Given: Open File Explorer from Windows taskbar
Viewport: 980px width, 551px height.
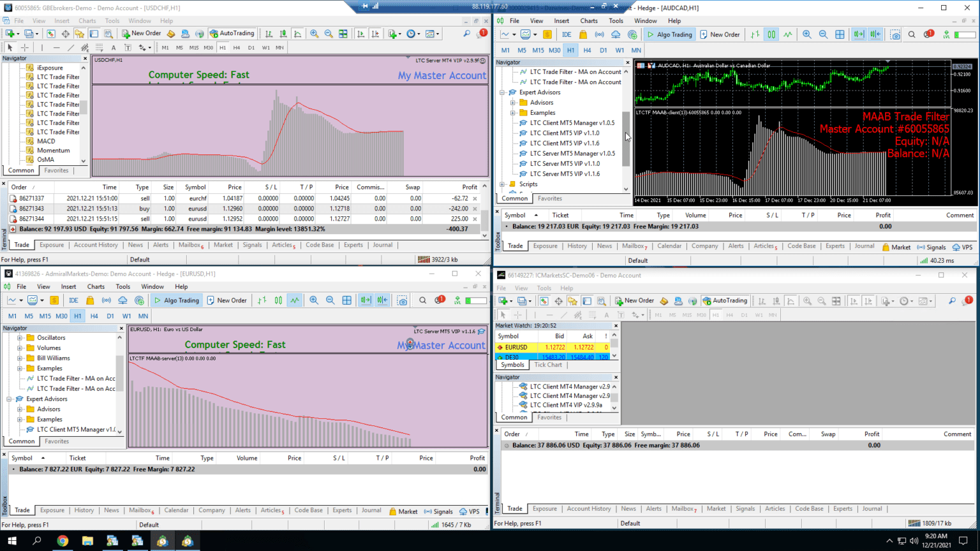Looking at the screenshot, I should (87, 541).
